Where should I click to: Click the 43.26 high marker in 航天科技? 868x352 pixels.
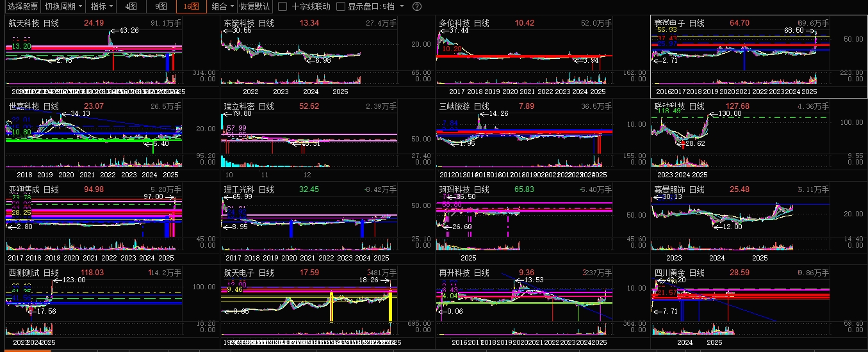129,30
